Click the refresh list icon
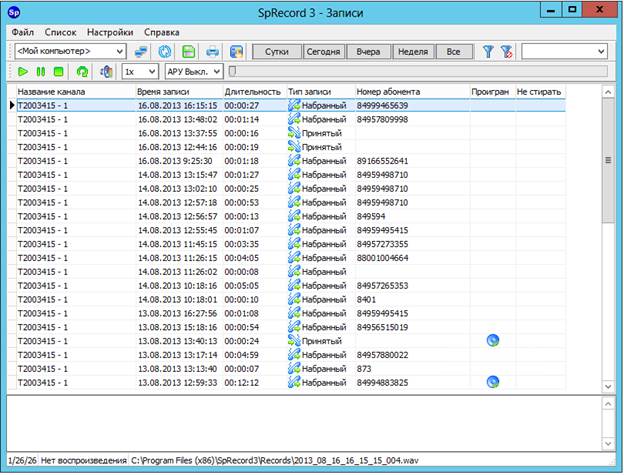The image size is (624, 475). tap(165, 51)
